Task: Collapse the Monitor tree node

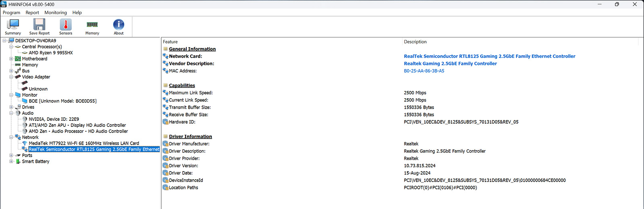Action: tap(11, 95)
